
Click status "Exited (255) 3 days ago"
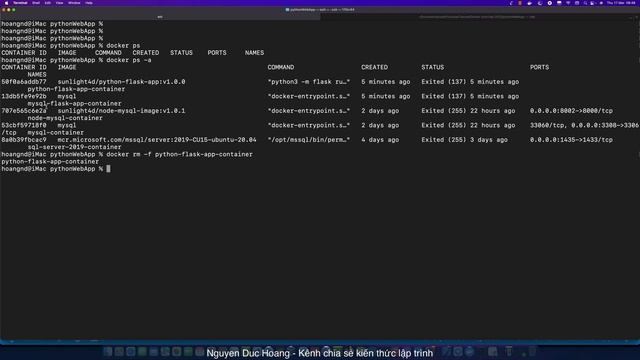pyautogui.click(x=464, y=140)
